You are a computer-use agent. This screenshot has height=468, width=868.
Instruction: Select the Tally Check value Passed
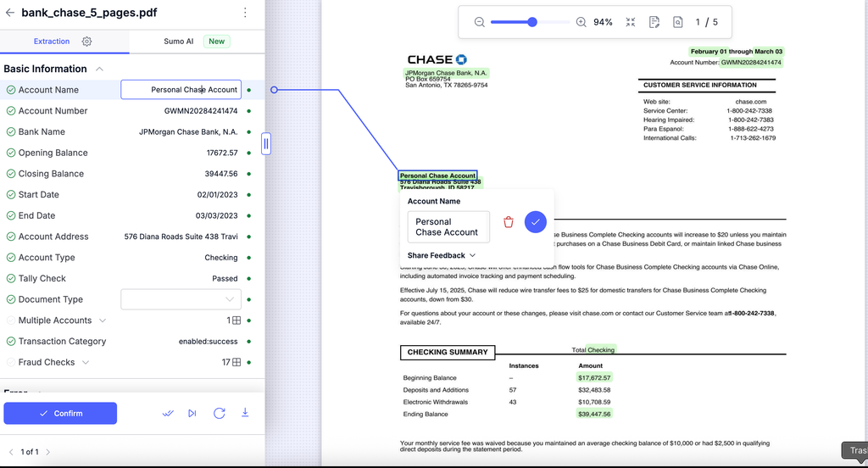(x=225, y=279)
